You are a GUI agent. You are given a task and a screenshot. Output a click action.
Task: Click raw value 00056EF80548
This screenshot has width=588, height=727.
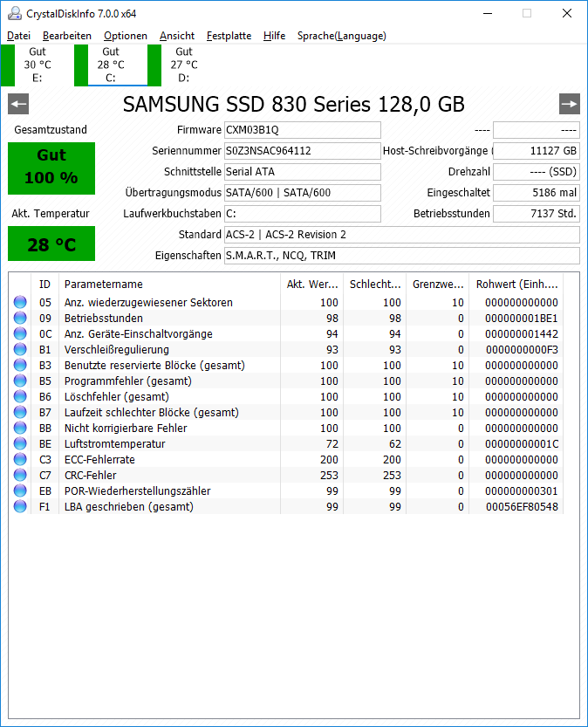coord(522,507)
